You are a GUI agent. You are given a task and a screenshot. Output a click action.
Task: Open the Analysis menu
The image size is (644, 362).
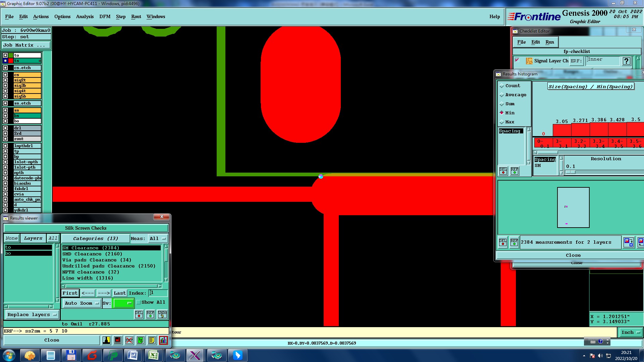tap(85, 16)
